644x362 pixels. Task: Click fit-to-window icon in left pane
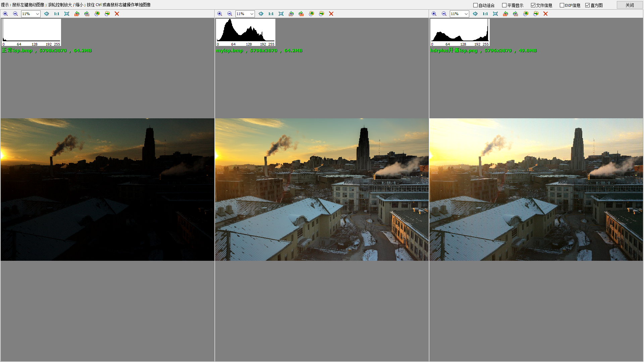(x=47, y=14)
